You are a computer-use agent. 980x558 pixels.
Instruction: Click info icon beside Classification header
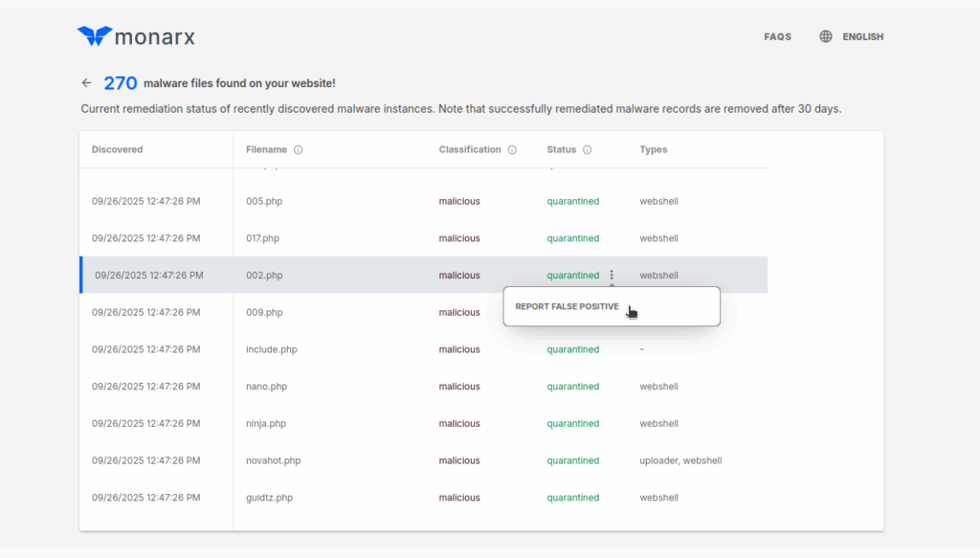point(512,150)
